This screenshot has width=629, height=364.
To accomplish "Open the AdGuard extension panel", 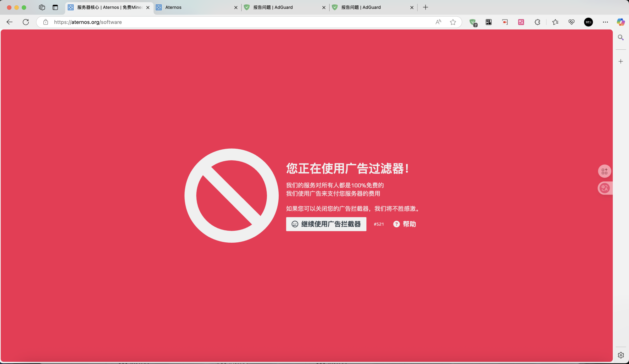I will (473, 22).
